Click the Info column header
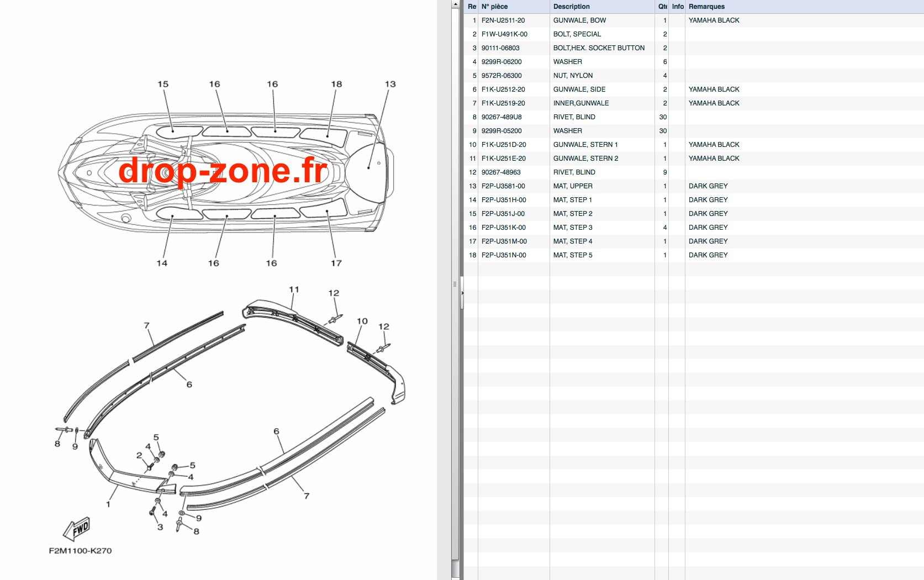The width and height of the screenshot is (924, 580). (x=678, y=7)
